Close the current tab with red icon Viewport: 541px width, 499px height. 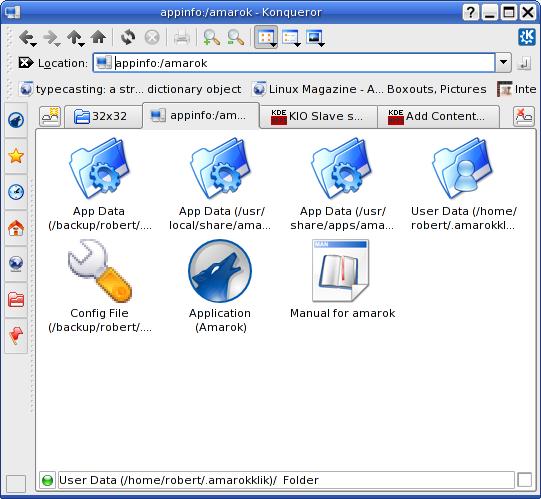pyautogui.click(x=523, y=116)
